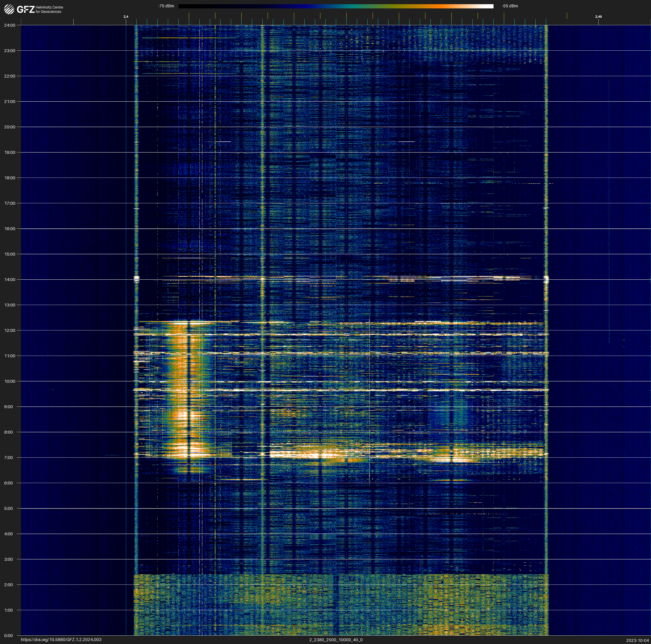Click the 12:00 time axis label

10,330
